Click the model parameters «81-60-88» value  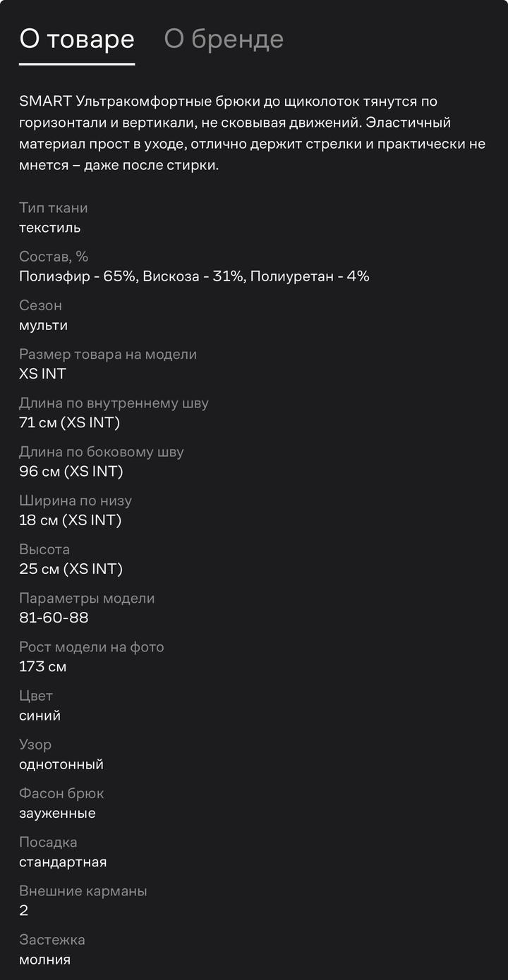pos(54,618)
